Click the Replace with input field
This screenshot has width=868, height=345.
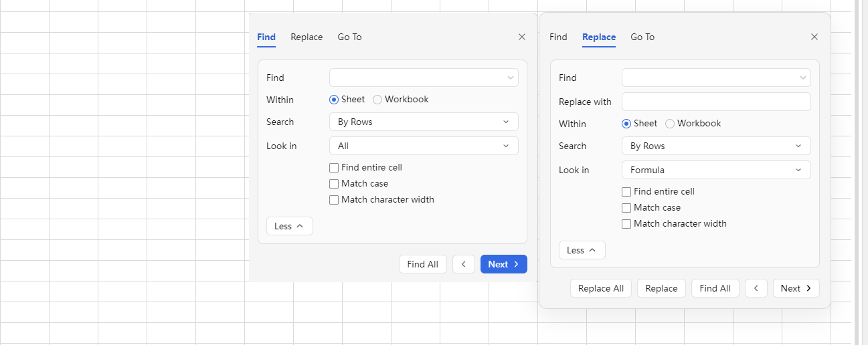click(716, 102)
